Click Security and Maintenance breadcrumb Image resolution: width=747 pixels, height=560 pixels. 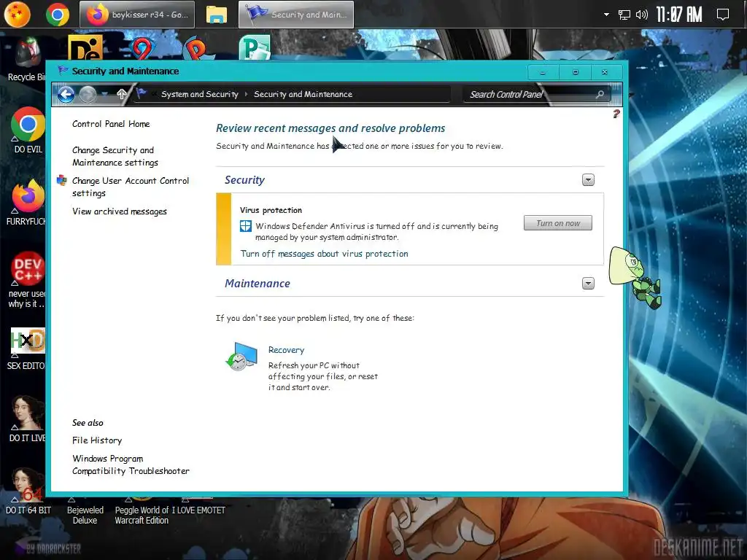tap(303, 94)
